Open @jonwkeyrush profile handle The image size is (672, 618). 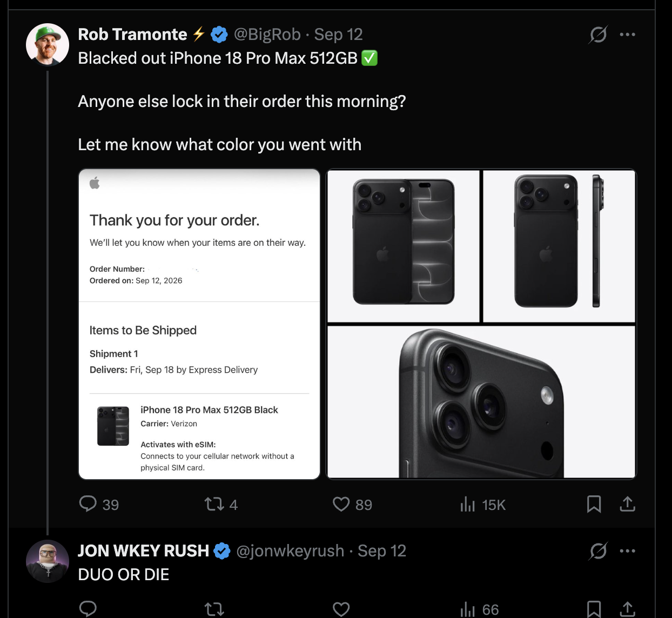290,551
